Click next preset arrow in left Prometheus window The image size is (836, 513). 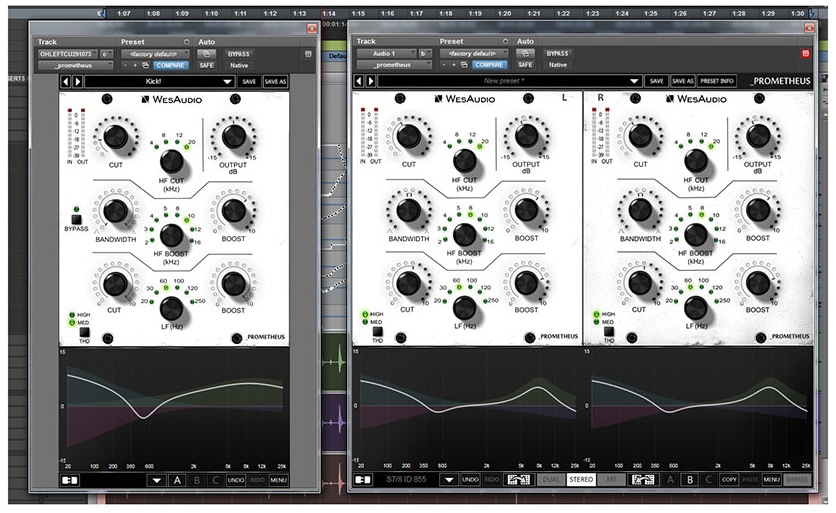[x=77, y=82]
